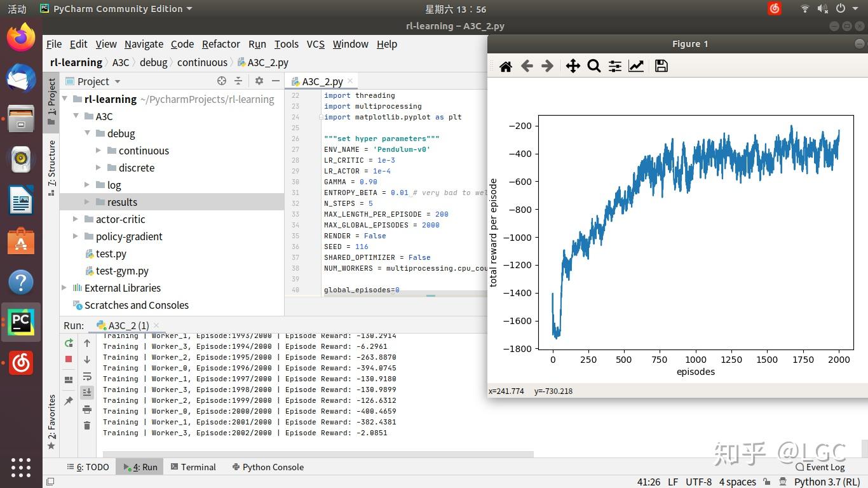Viewport: 868px width, 488px height.
Task: Toggle soft-wrap in the Run console
Action: click(x=87, y=376)
